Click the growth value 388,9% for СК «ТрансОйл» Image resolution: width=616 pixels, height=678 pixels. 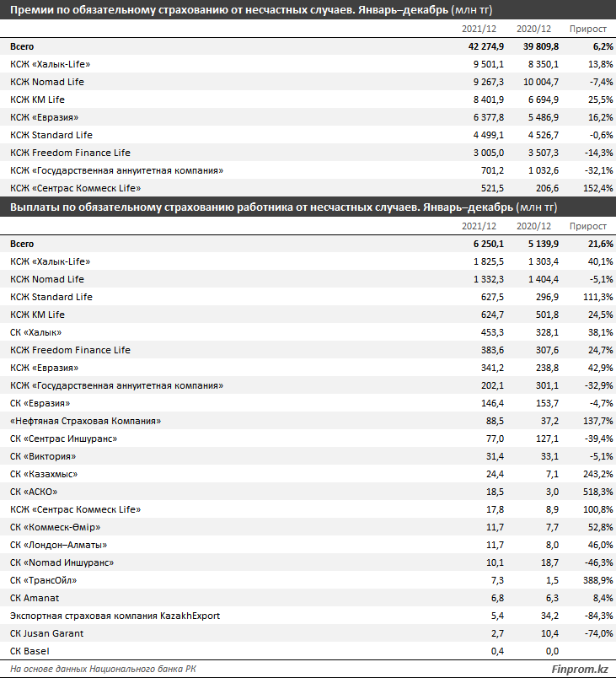(x=598, y=581)
